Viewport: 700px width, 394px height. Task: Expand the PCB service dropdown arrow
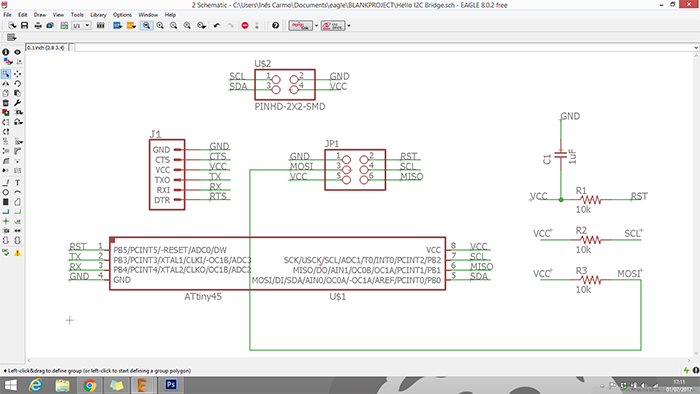[349, 26]
